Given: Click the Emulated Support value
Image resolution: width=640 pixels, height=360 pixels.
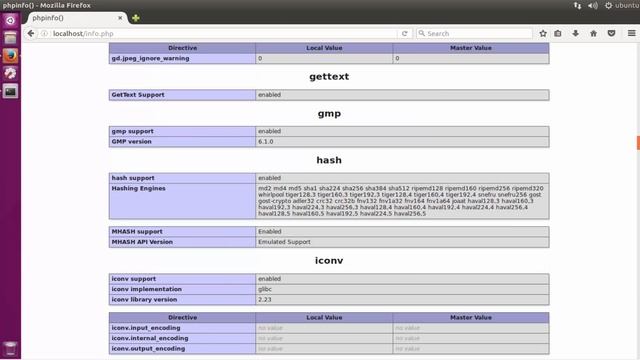Looking at the screenshot, I should click(284, 242).
